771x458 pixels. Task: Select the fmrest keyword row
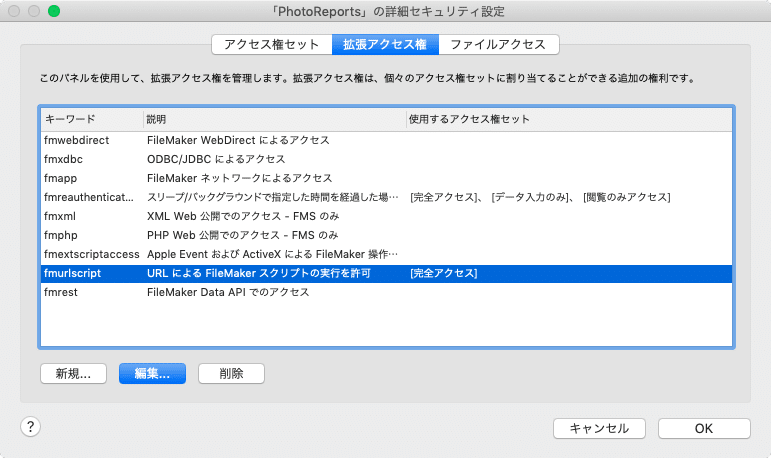(386, 292)
